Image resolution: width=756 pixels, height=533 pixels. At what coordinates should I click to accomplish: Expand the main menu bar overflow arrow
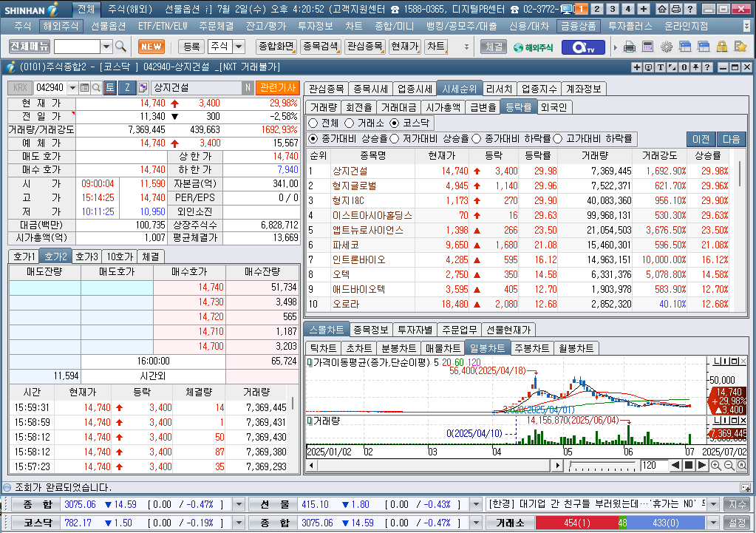point(746,26)
